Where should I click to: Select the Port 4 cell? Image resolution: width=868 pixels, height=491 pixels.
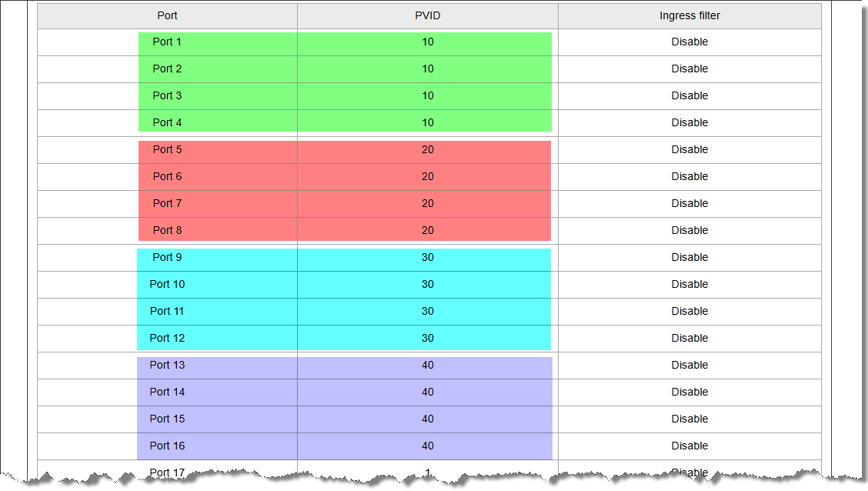tap(167, 123)
